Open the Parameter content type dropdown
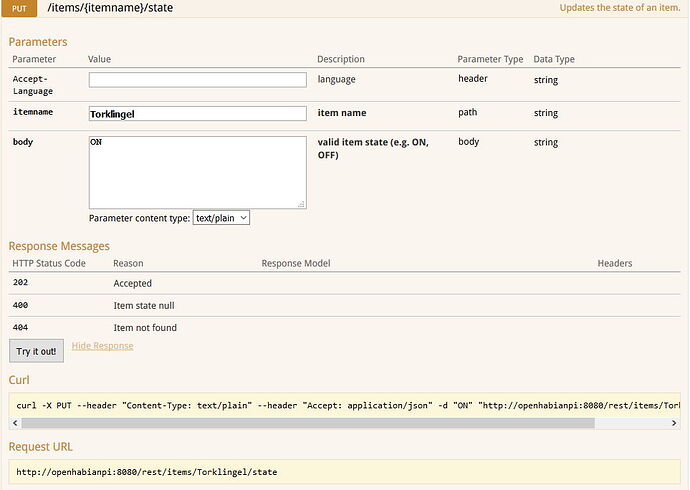 221,218
